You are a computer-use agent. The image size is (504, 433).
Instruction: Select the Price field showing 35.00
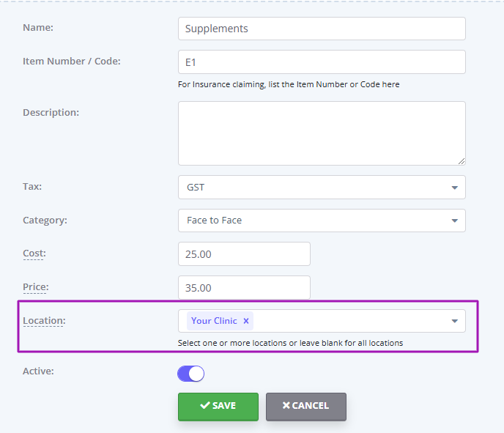click(x=244, y=287)
